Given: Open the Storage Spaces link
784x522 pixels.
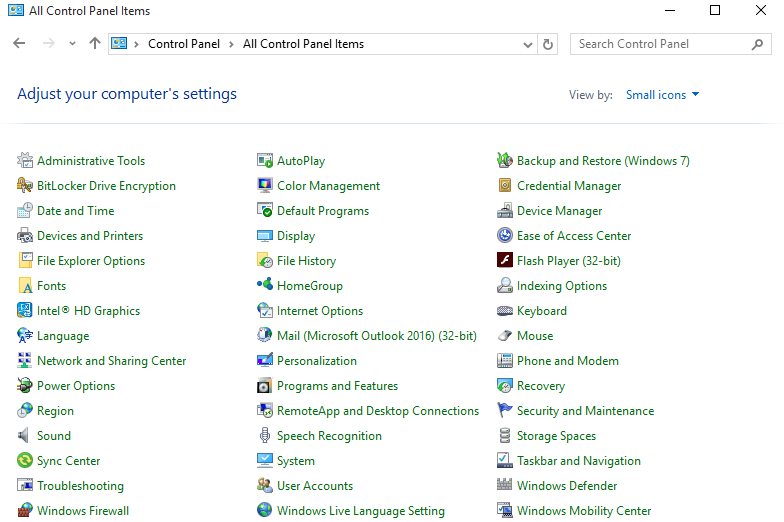Looking at the screenshot, I should (x=556, y=436).
